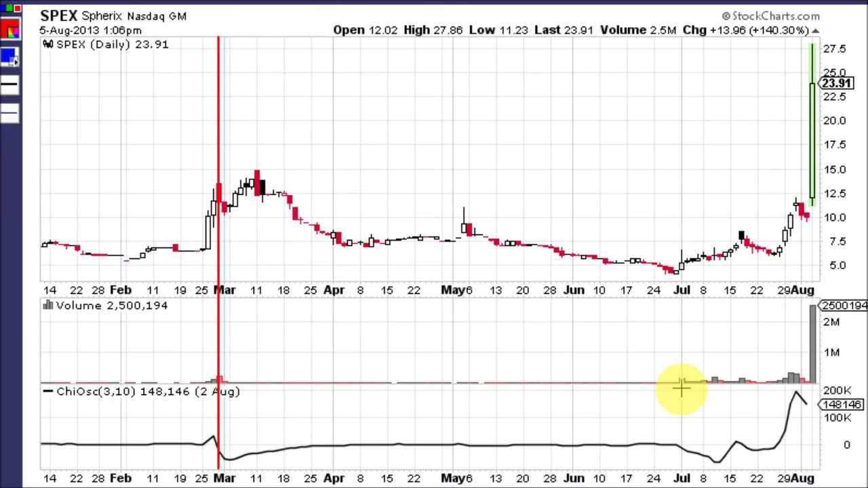Click the 27.5 price axis label
Image resolution: width=868 pixels, height=488 pixels.
coord(833,49)
